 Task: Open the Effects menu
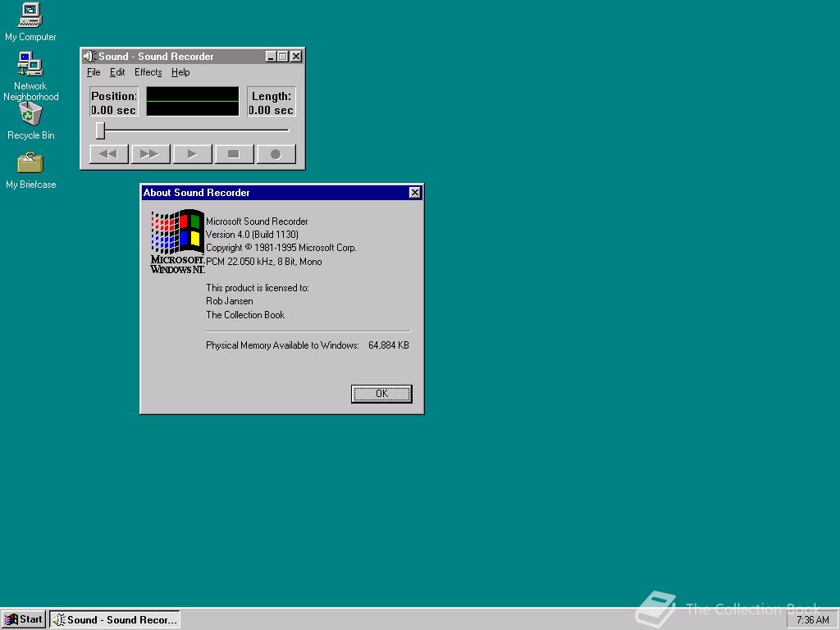click(x=148, y=72)
